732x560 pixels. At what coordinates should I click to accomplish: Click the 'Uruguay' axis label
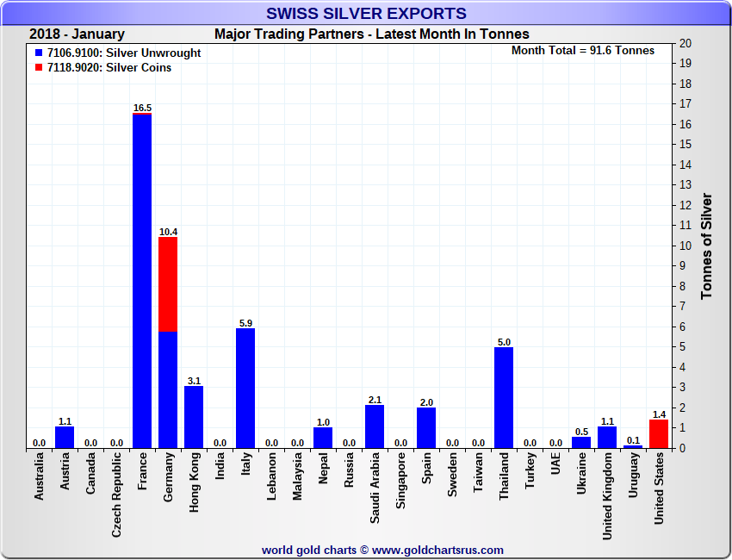(x=633, y=475)
